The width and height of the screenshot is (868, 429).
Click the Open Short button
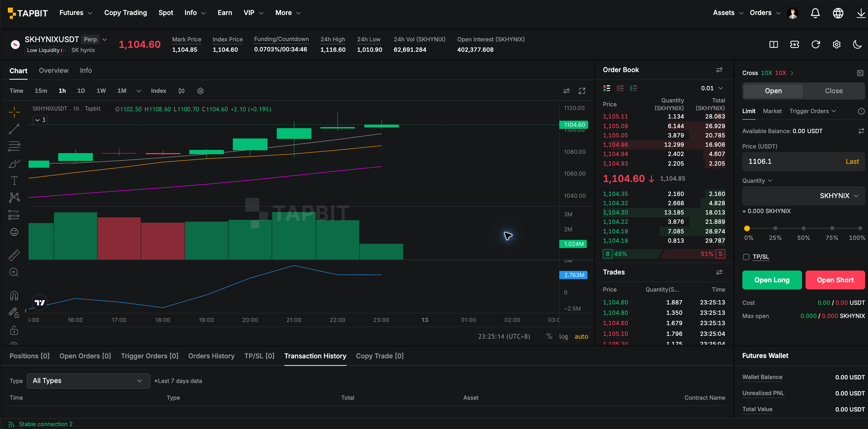835,280
